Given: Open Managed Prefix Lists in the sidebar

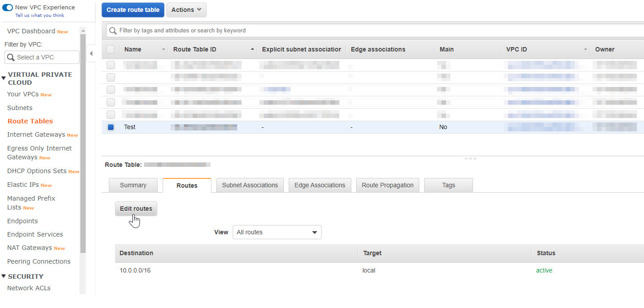Looking at the screenshot, I should 31,203.
